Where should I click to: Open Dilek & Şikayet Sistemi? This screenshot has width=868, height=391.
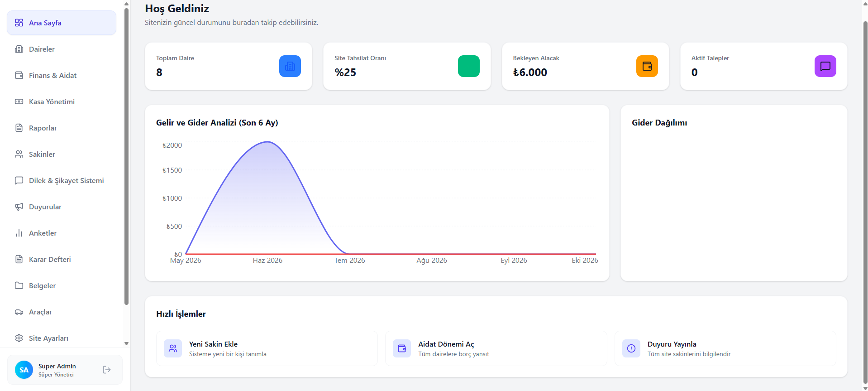[x=62, y=180]
